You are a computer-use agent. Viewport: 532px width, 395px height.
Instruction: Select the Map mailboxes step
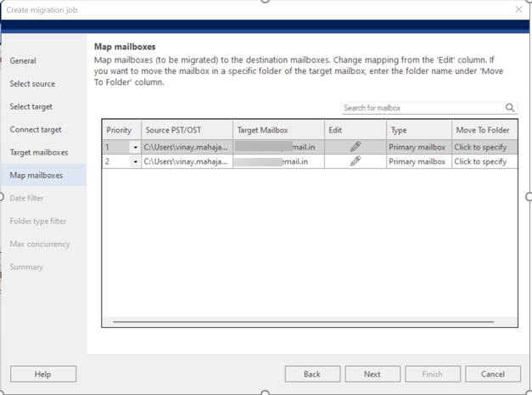pos(43,175)
